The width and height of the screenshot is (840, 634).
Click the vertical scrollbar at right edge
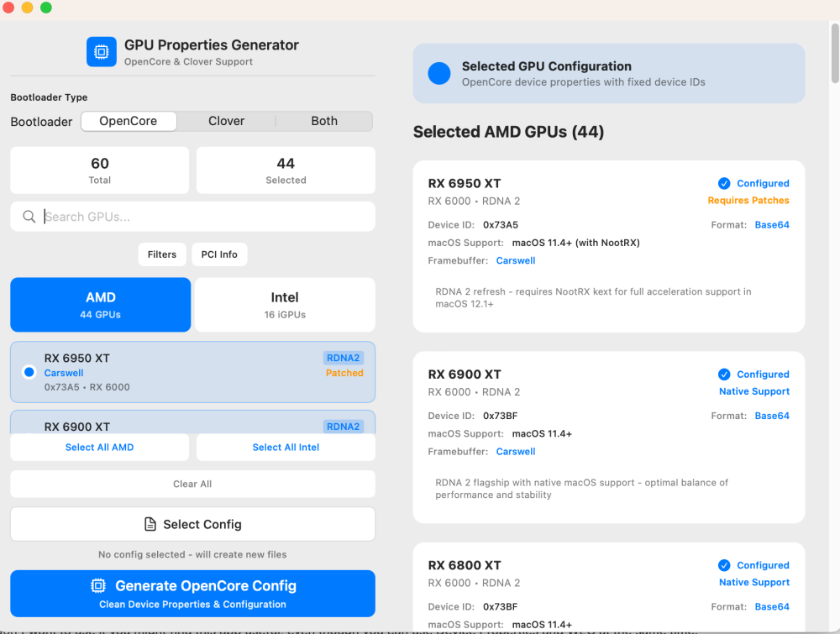pos(835,54)
